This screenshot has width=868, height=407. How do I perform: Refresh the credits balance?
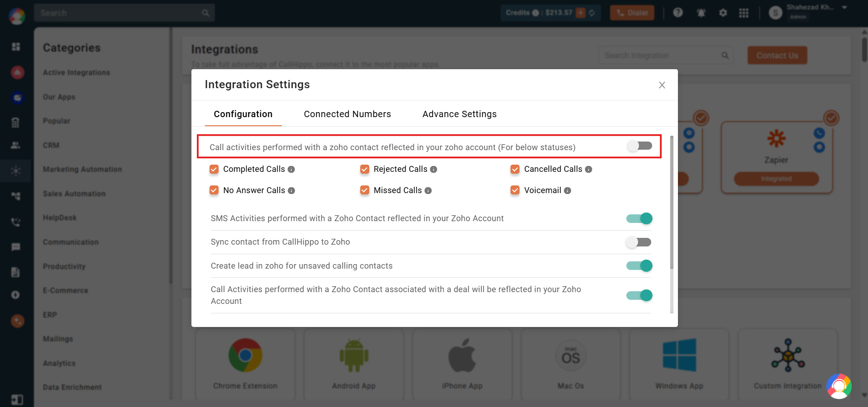click(x=592, y=13)
